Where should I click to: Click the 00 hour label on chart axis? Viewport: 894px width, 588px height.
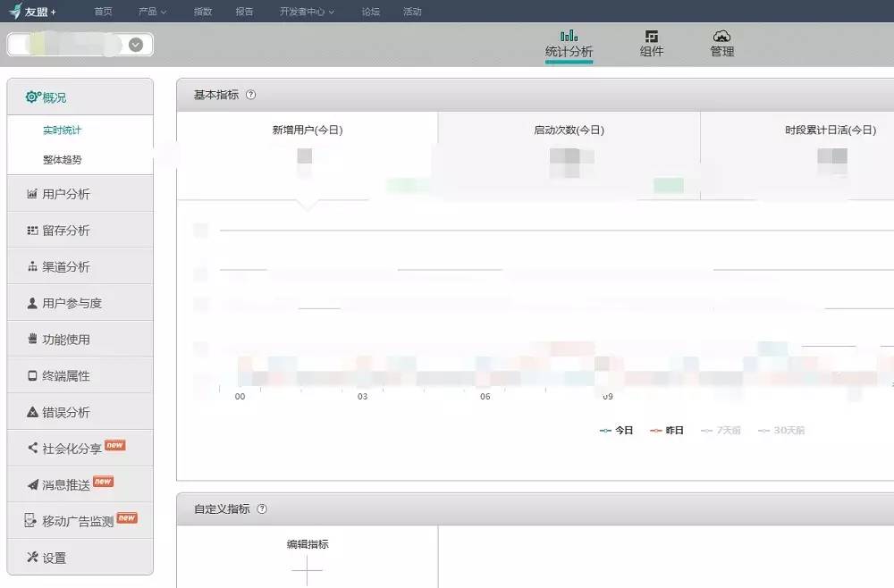tap(240, 396)
